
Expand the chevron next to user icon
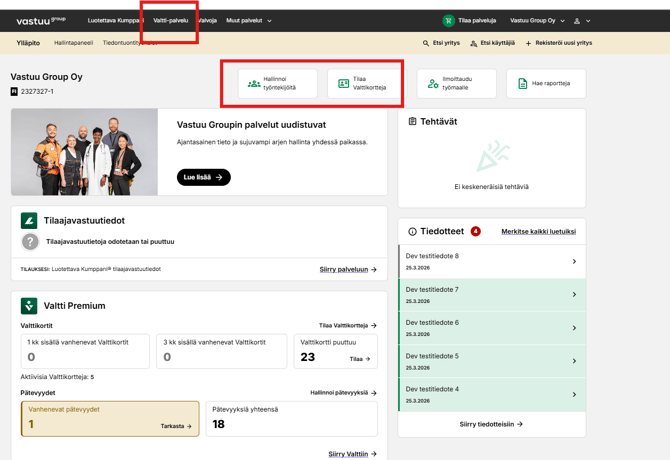[x=588, y=21]
